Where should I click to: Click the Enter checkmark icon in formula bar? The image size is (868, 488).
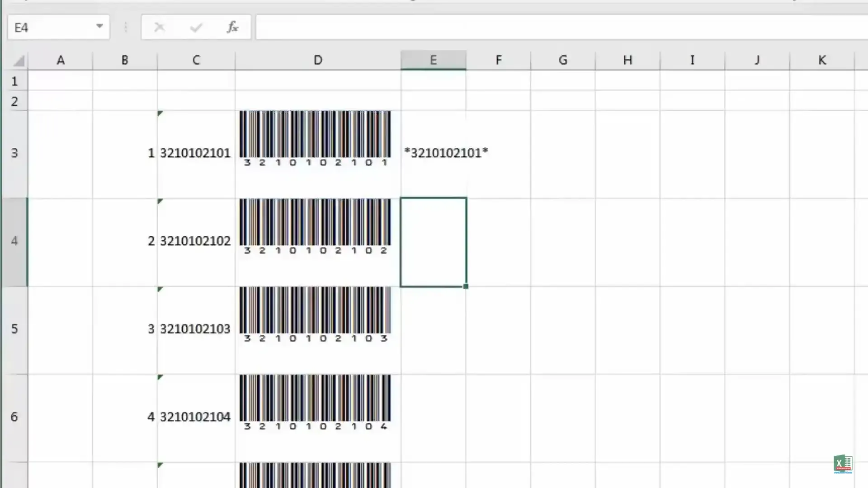tap(196, 28)
